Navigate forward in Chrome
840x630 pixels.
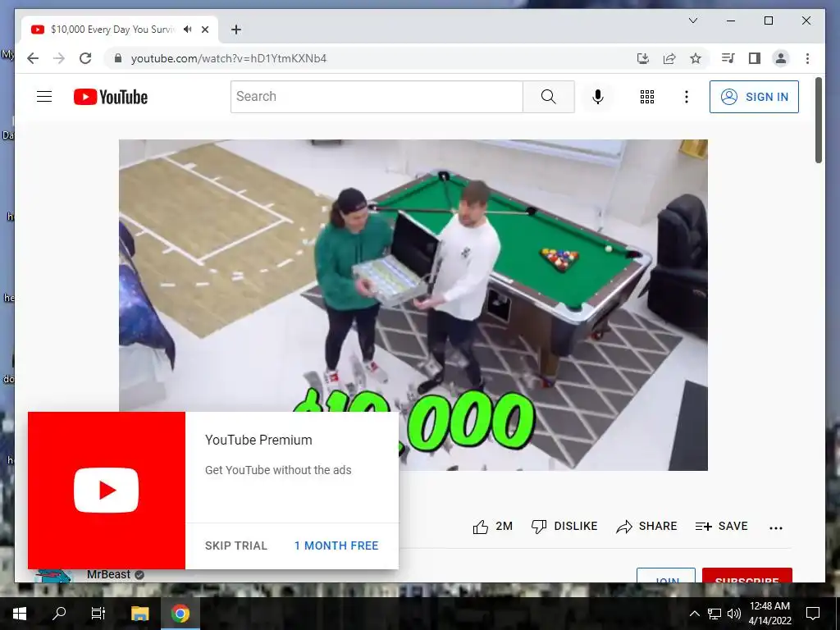(x=59, y=58)
